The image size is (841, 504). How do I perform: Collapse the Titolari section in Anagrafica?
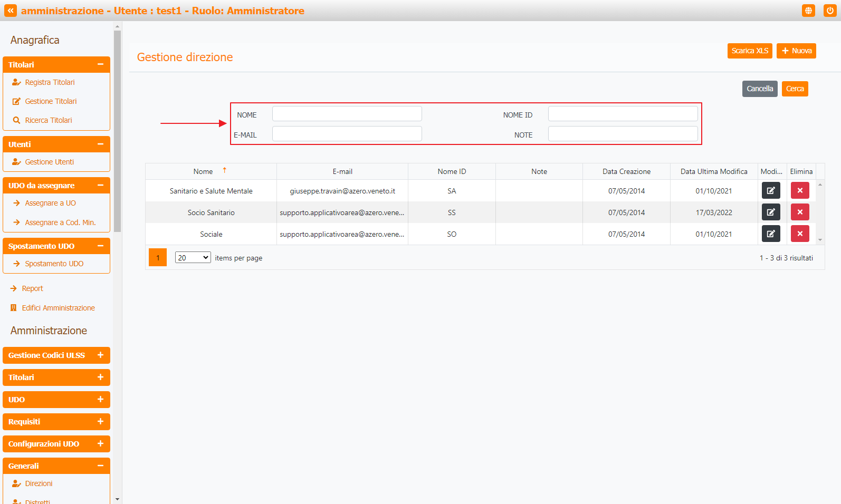pos(100,65)
